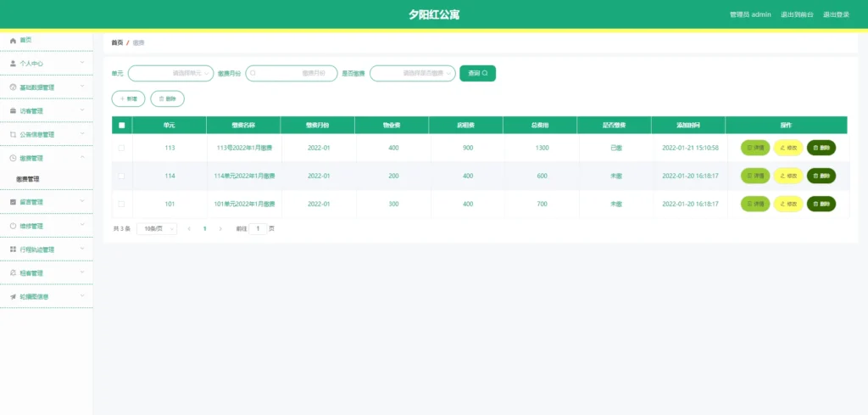The image size is (868, 415).
Task: Tick the select-all checkbox in table header
Action: tap(121, 126)
